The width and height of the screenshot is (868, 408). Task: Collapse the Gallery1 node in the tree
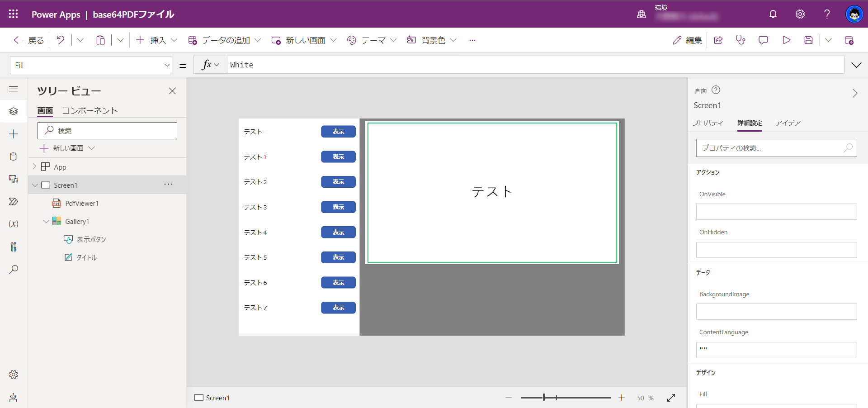click(x=46, y=221)
